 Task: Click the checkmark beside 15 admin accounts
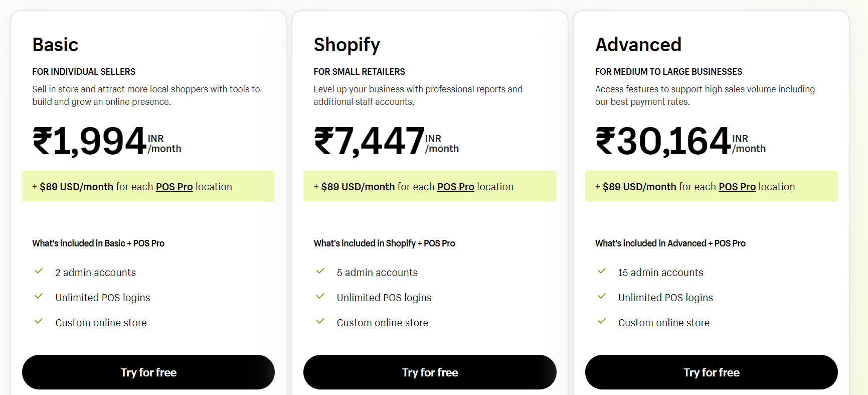[x=602, y=271]
